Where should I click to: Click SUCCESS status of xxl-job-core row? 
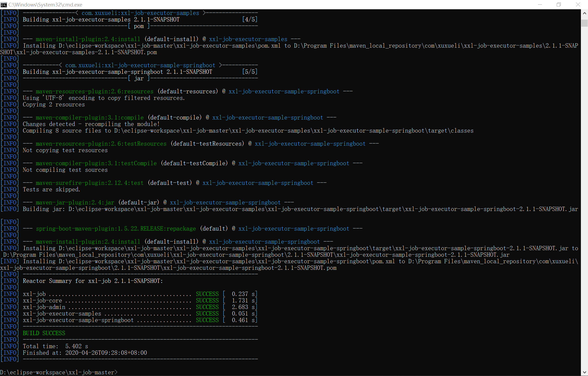click(207, 301)
